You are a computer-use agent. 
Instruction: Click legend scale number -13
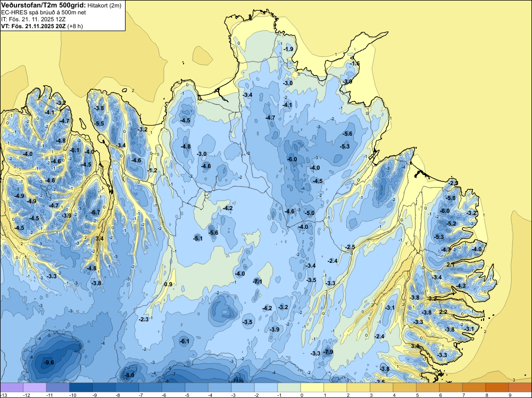(x=3, y=395)
